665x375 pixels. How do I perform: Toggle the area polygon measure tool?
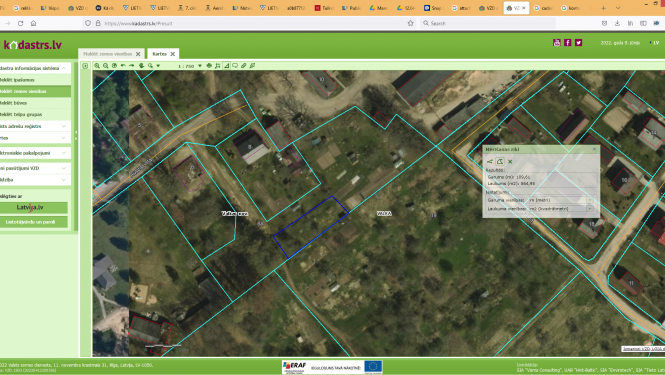tap(500, 161)
